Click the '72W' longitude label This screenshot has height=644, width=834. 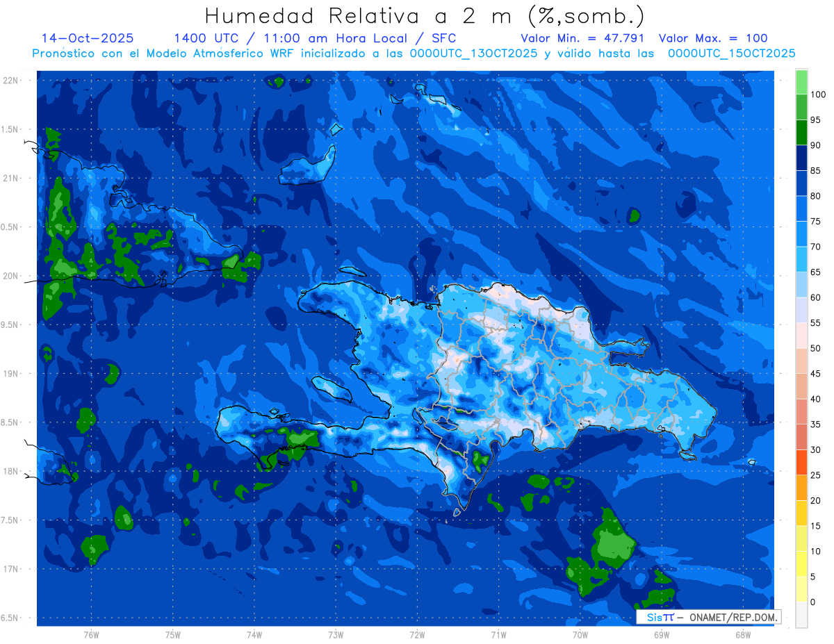coord(417,634)
